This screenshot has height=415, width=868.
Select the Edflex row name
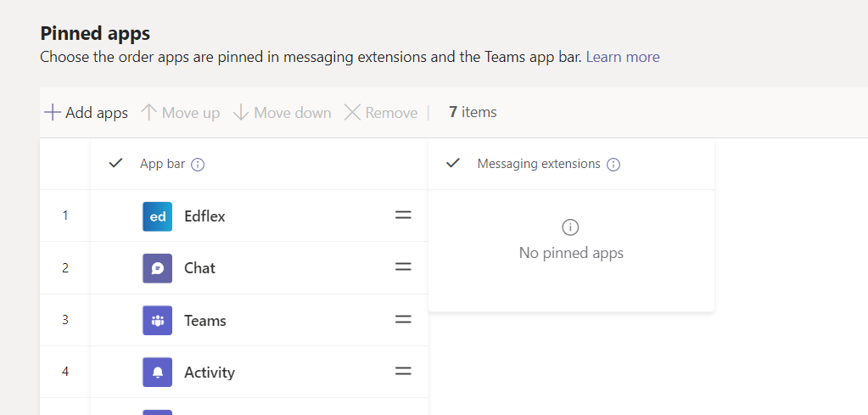[x=204, y=216]
